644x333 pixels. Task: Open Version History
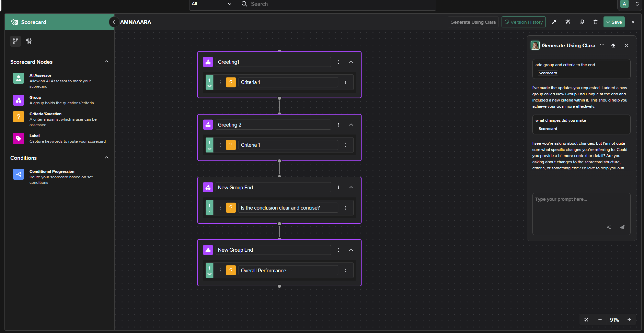524,22
